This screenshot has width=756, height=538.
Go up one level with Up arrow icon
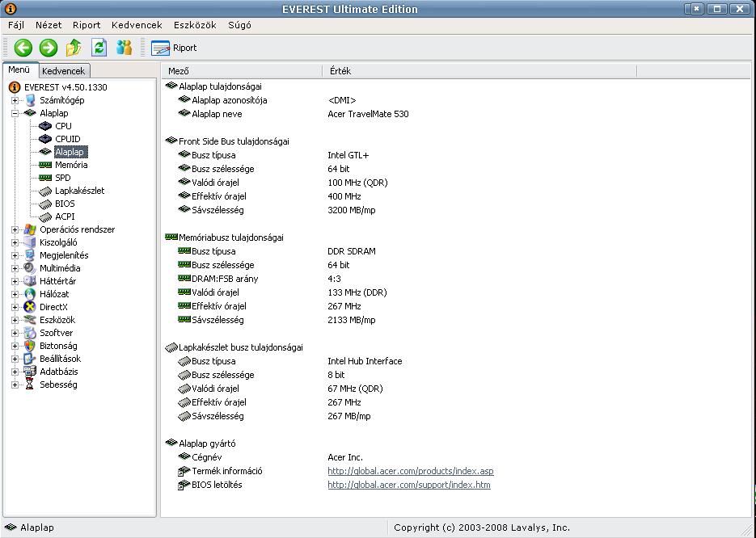coord(74,48)
